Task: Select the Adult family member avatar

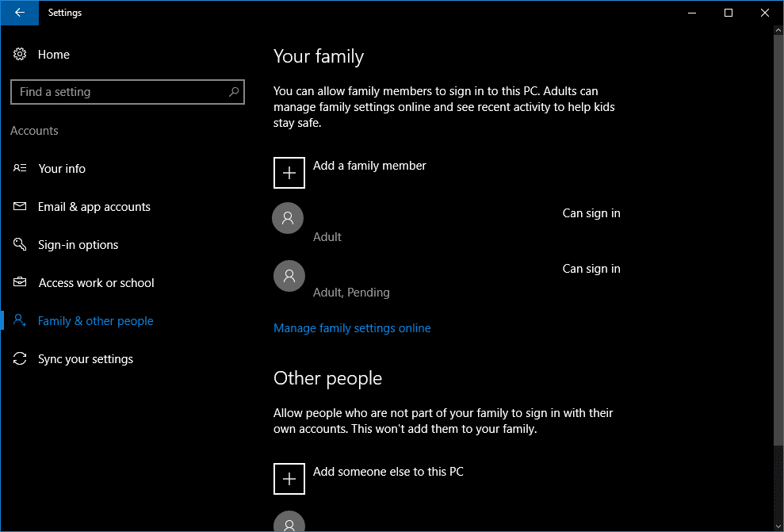Action: tap(289, 218)
